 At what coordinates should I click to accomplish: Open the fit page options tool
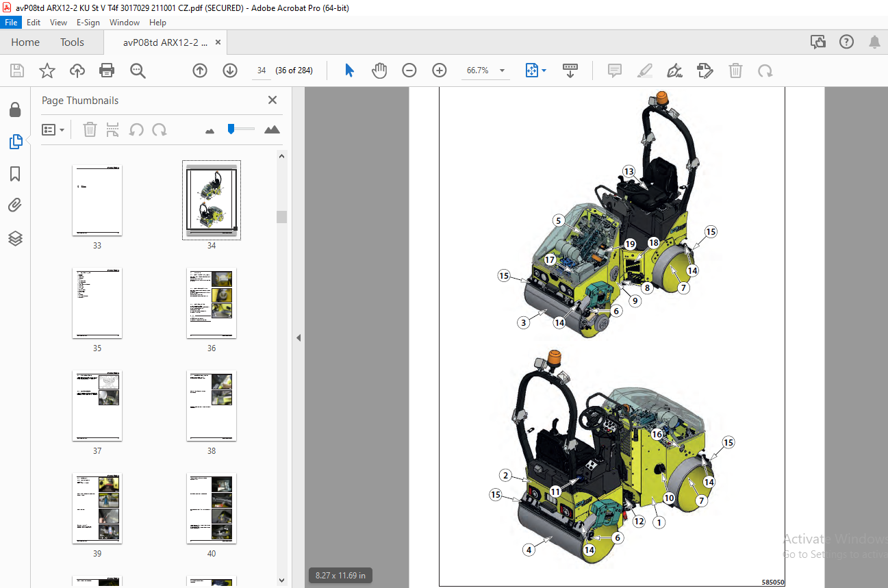tap(532, 71)
